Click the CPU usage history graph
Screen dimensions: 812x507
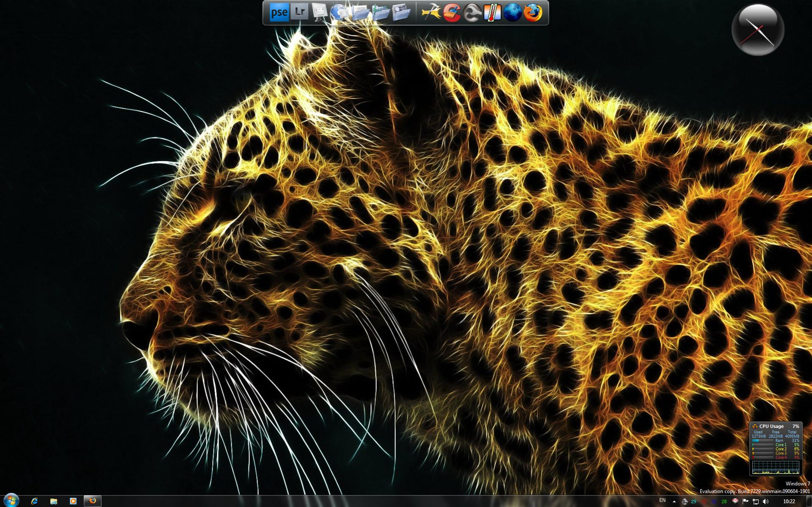coord(776,467)
